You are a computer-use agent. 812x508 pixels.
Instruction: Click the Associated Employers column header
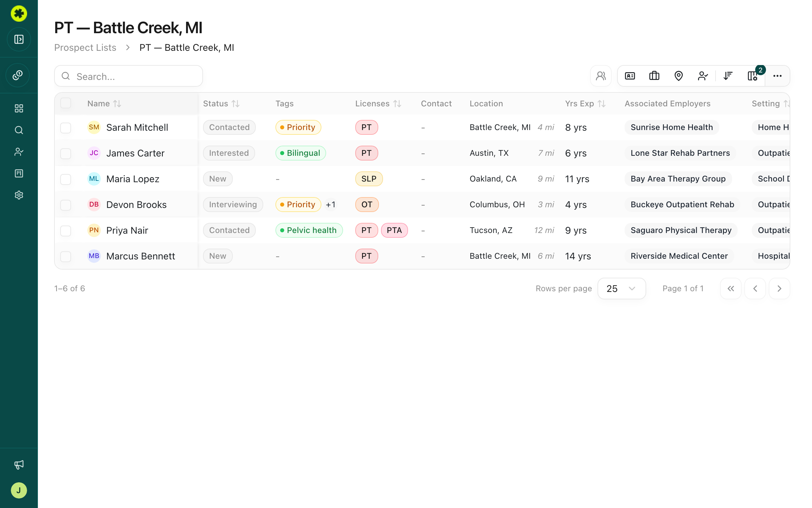click(667, 104)
